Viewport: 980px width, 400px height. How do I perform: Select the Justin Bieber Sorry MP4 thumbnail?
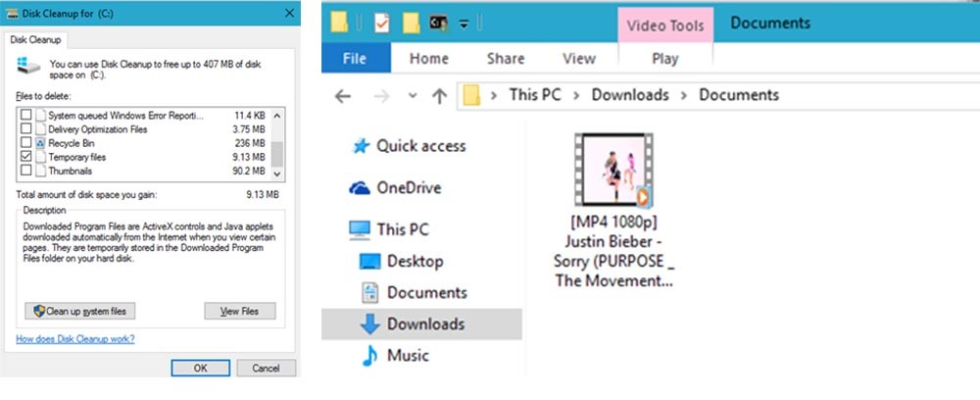coord(613,170)
